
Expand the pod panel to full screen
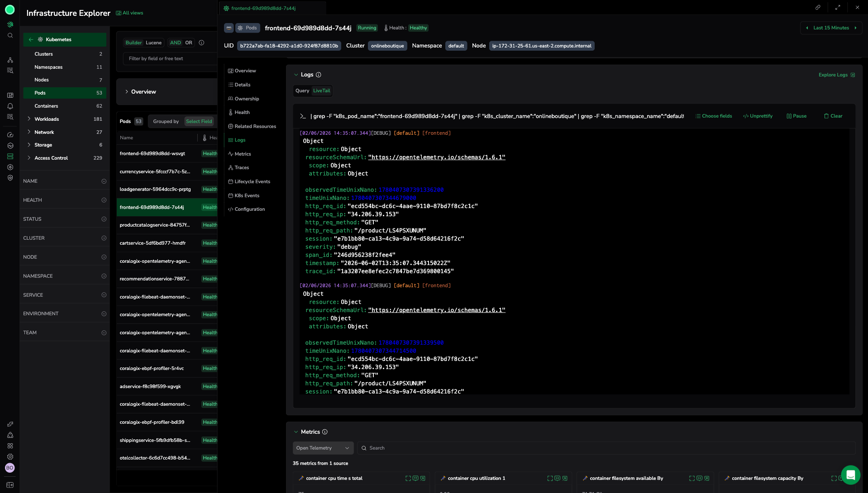click(x=838, y=8)
